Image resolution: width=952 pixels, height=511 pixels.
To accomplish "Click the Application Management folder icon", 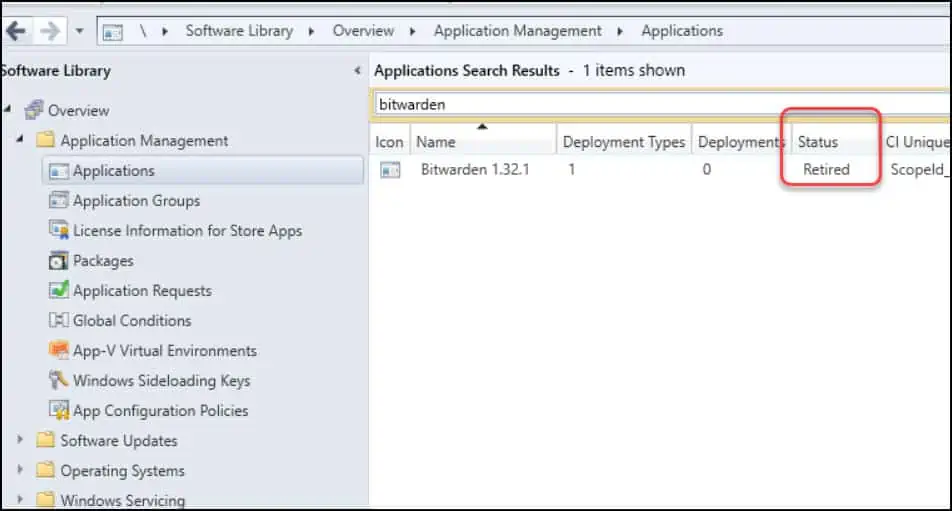I will (x=46, y=140).
